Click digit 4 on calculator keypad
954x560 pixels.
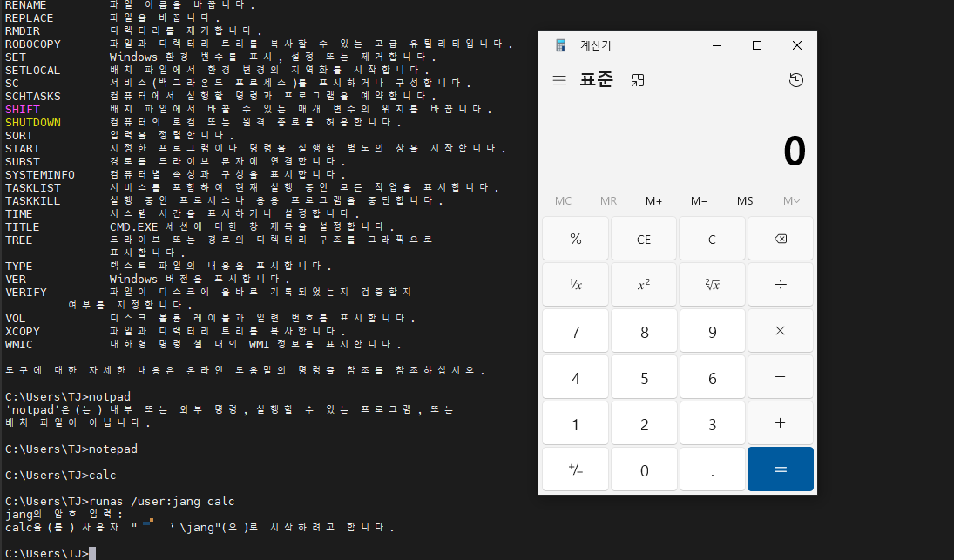pyautogui.click(x=576, y=377)
